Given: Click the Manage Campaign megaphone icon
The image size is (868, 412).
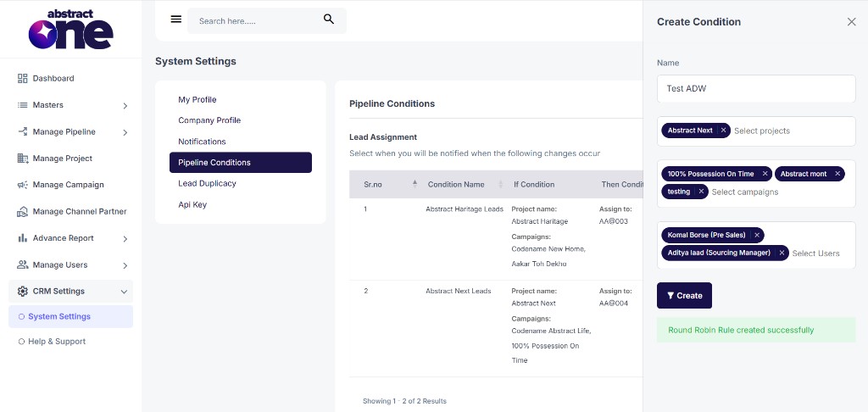Looking at the screenshot, I should [x=23, y=185].
